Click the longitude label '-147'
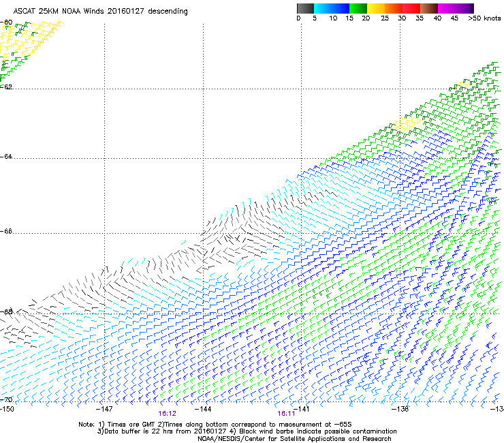This screenshot has height=443, width=504. [104, 409]
